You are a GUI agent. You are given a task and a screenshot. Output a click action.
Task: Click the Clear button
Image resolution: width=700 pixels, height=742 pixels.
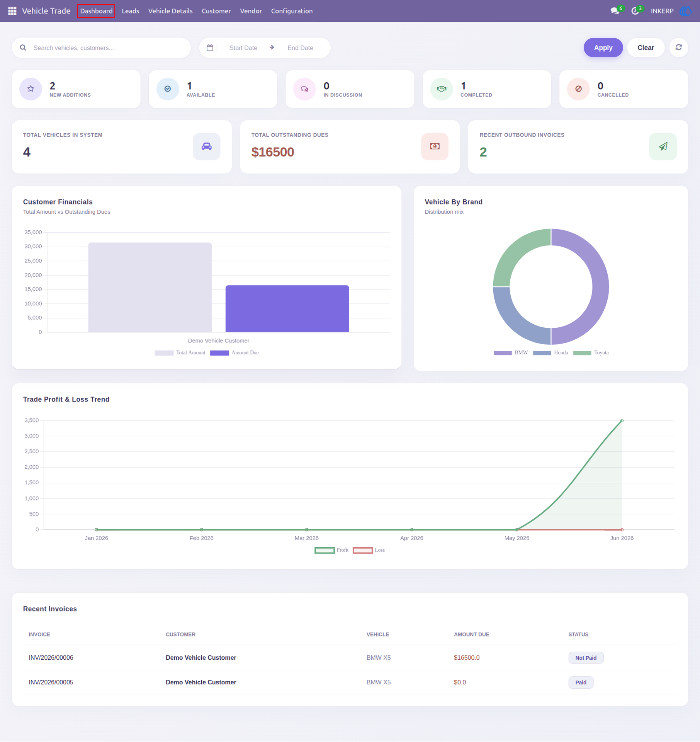tap(646, 48)
